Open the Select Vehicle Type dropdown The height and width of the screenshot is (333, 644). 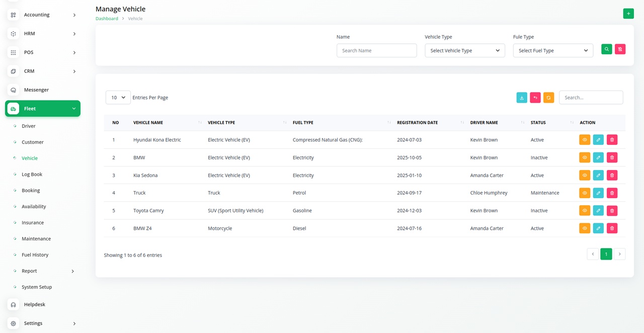464,50
